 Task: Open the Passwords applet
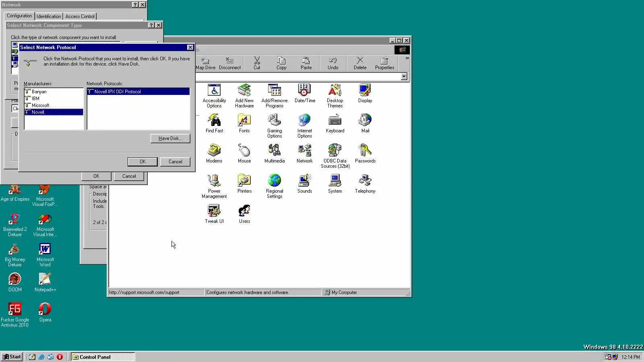pyautogui.click(x=365, y=153)
